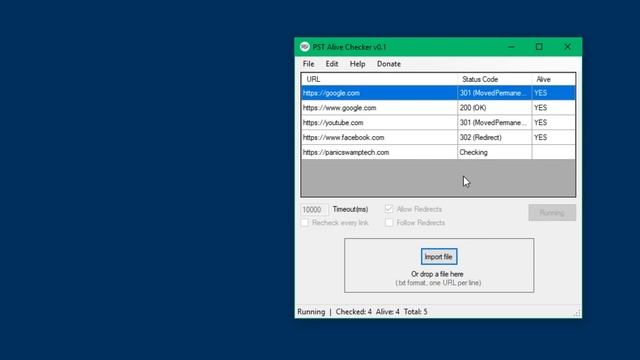Click 'Total: 5' in the status bar
This screenshot has height=360, width=640.
[416, 312]
